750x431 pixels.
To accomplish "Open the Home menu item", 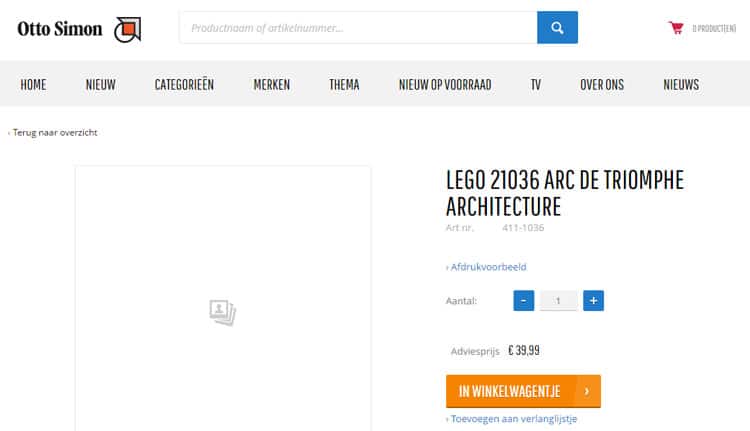I will click(x=33, y=85).
